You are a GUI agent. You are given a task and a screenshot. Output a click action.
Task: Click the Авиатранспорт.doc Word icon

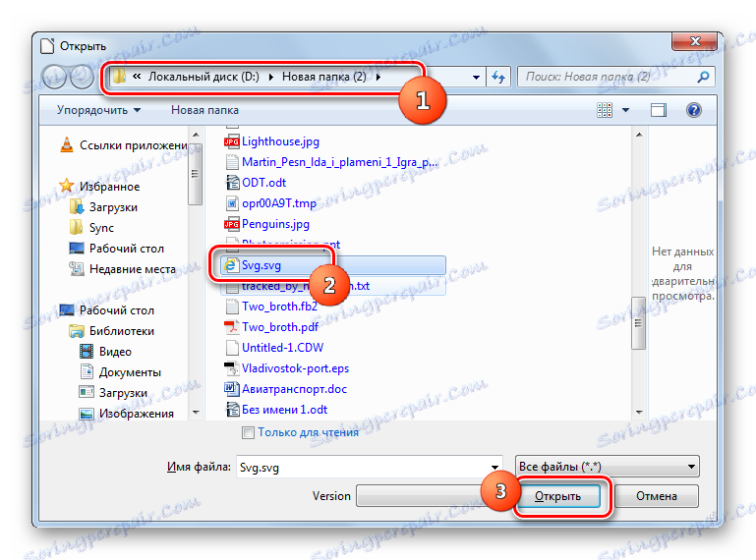232,389
